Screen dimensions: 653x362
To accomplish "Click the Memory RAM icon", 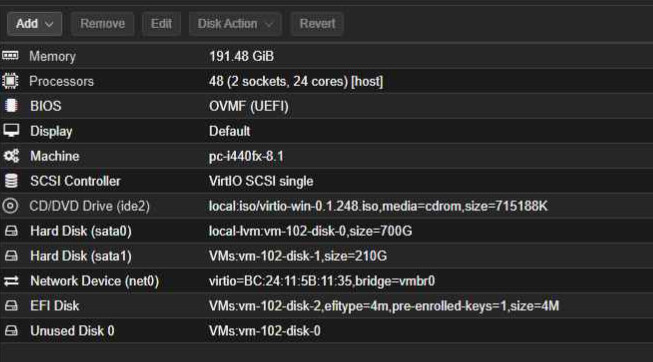I will coord(10,55).
